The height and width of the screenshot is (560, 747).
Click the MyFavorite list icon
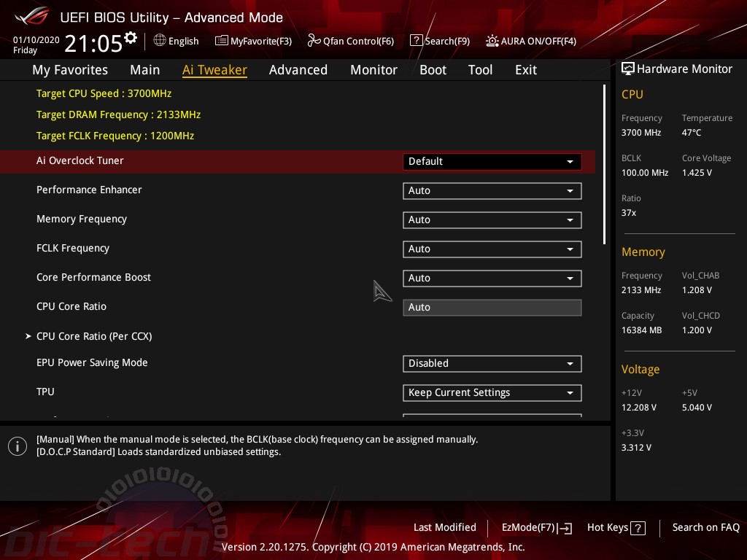coord(222,41)
